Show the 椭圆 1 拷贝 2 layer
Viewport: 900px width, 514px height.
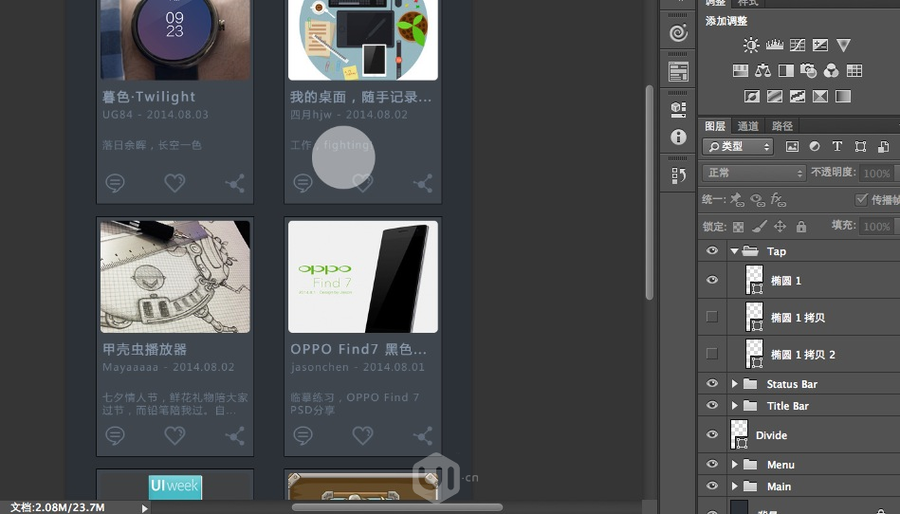click(712, 353)
